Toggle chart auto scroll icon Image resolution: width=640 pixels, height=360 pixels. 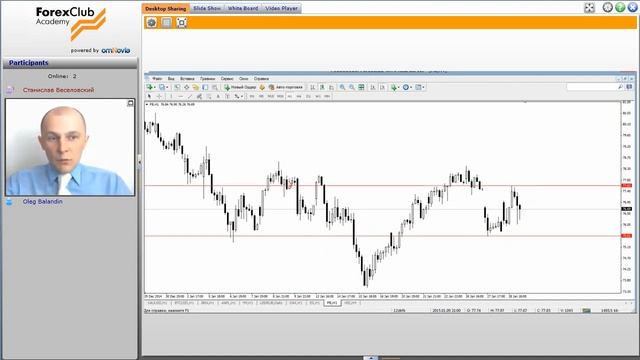(373, 87)
